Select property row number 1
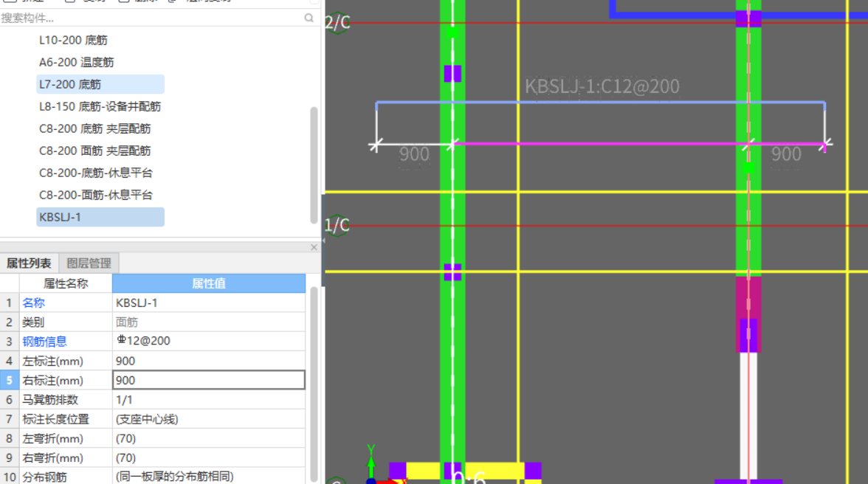 (10, 303)
